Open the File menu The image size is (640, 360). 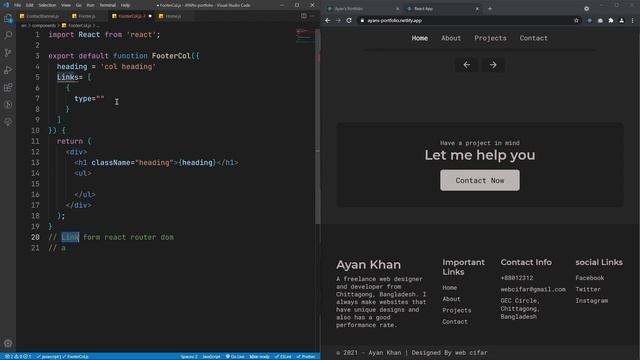pos(17,5)
